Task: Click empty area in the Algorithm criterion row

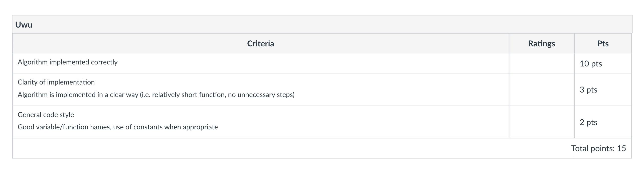Action: coord(313,63)
